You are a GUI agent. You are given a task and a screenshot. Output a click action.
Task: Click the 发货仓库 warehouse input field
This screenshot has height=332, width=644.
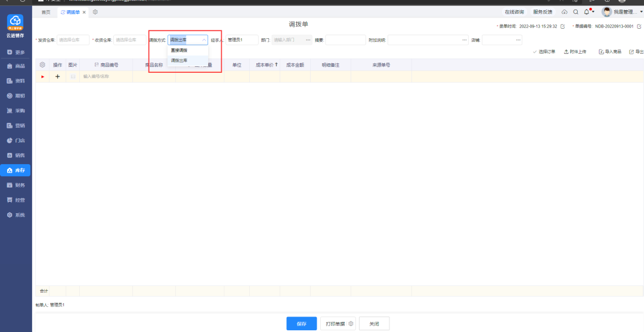(73, 40)
